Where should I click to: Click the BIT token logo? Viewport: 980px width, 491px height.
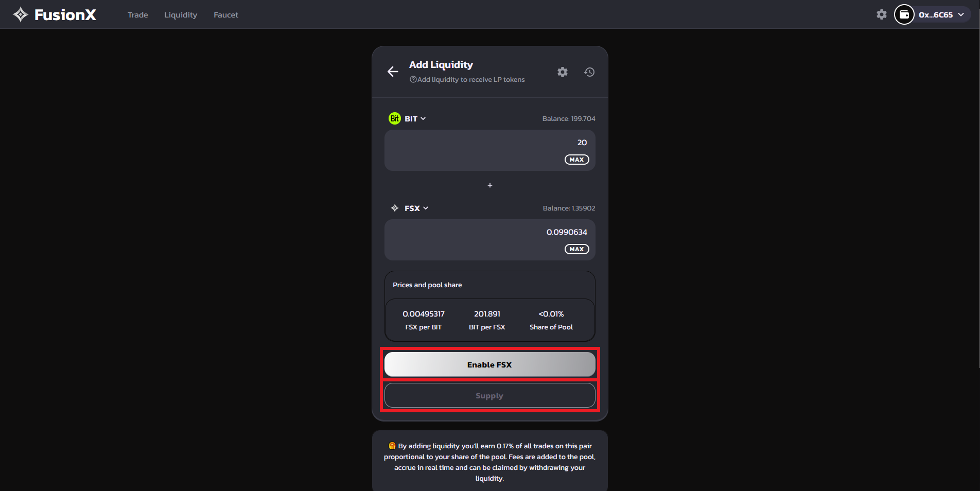coord(394,118)
